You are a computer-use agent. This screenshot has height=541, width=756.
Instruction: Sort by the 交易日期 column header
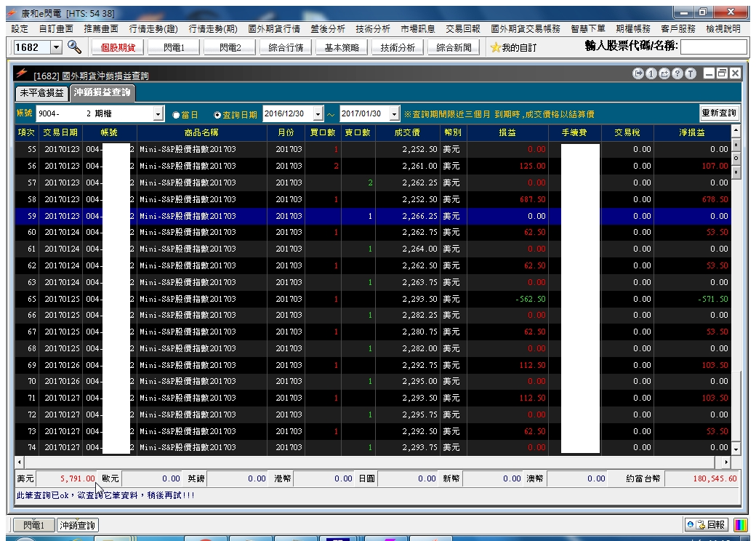tap(60, 132)
